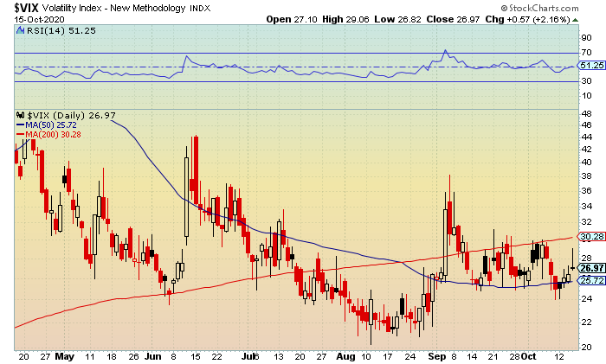Click the 90 level on RSI axis

tap(586, 38)
